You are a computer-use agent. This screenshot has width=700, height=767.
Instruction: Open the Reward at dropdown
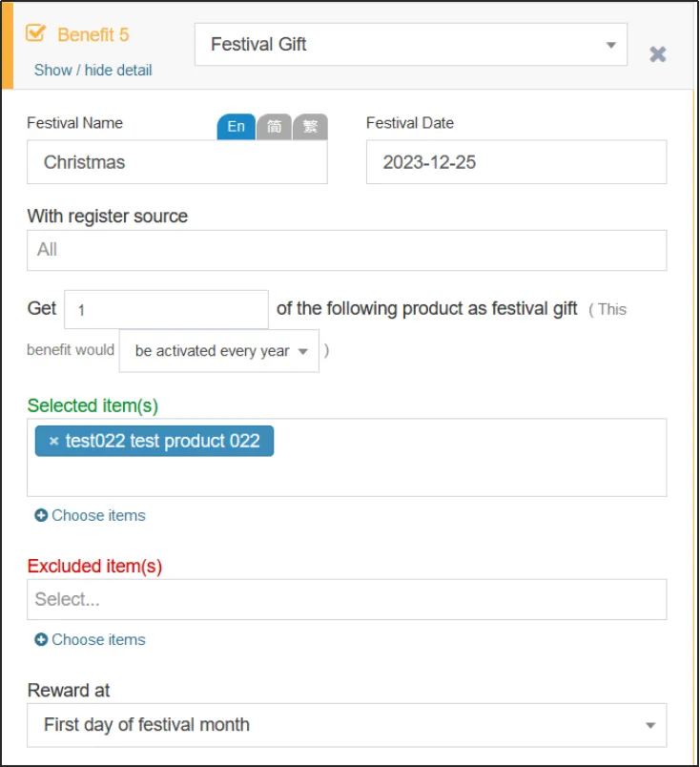point(346,724)
